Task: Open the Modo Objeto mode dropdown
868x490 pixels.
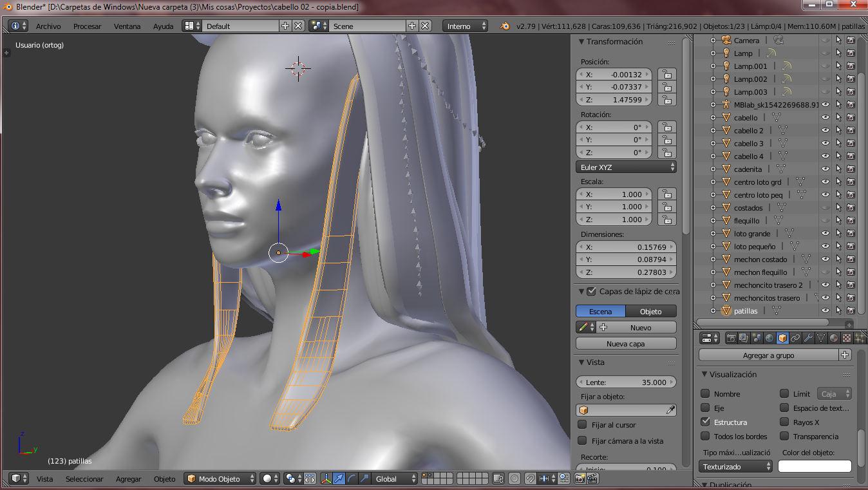Action: [220, 478]
